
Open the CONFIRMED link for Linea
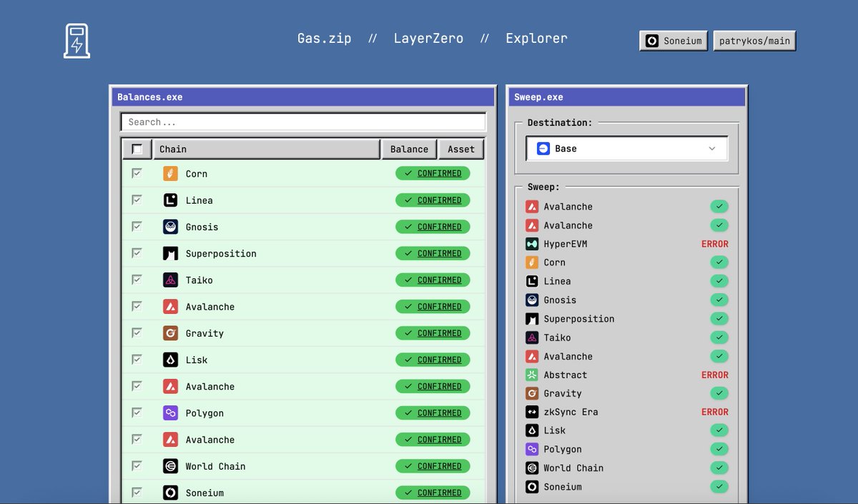[x=433, y=200]
